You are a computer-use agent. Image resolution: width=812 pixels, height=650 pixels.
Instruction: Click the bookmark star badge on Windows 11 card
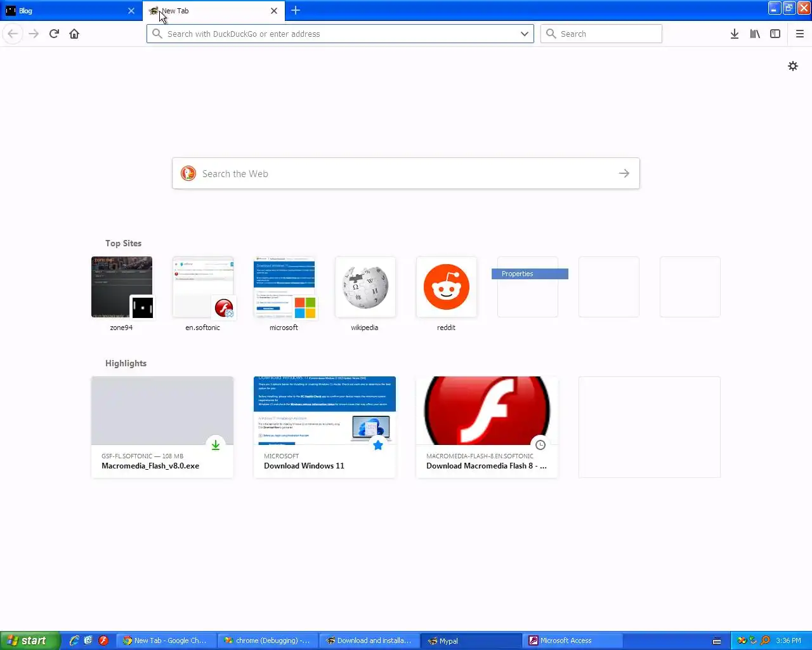[378, 445]
